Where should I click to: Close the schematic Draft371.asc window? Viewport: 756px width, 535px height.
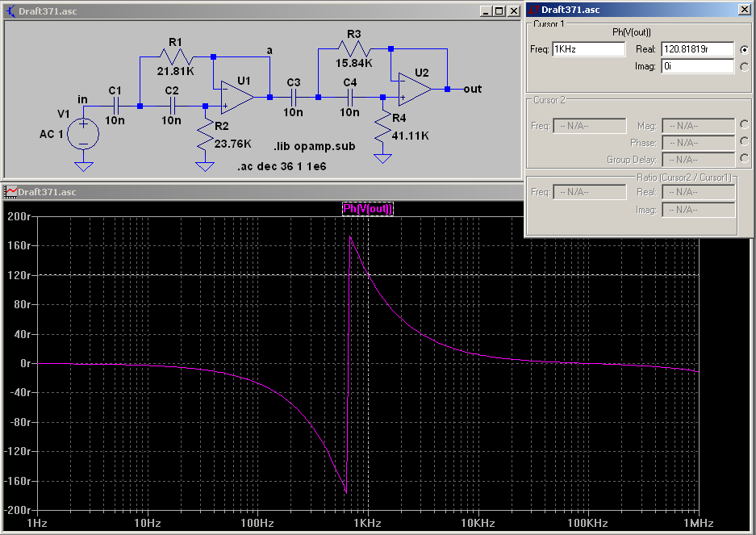click(x=514, y=11)
